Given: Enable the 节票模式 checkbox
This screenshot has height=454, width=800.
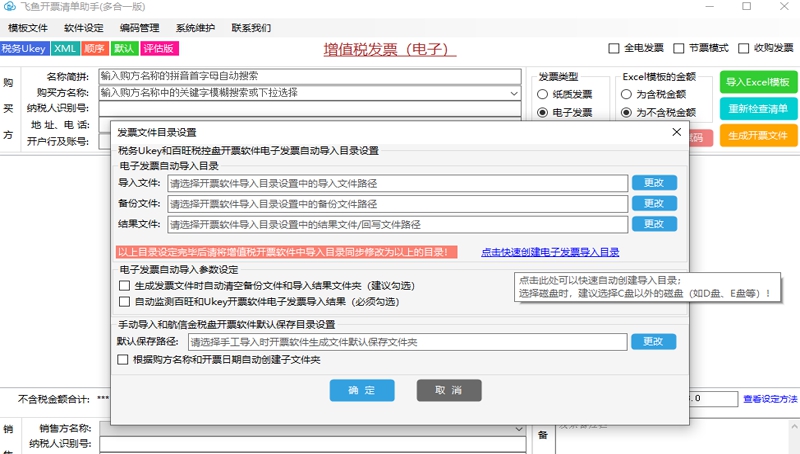Looking at the screenshot, I should pyautogui.click(x=679, y=48).
